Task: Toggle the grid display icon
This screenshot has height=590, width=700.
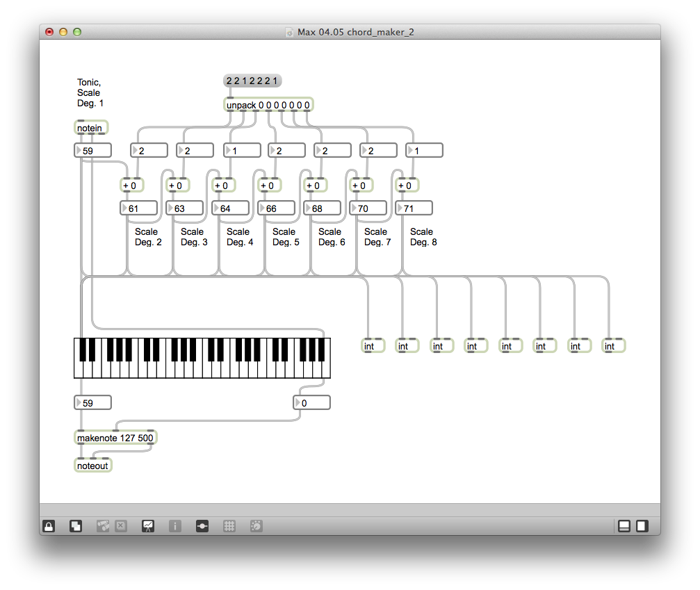Action: [229, 526]
